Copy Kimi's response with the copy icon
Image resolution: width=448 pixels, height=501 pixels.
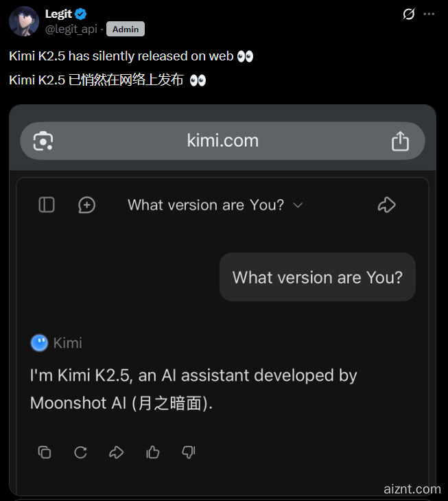tap(45, 452)
